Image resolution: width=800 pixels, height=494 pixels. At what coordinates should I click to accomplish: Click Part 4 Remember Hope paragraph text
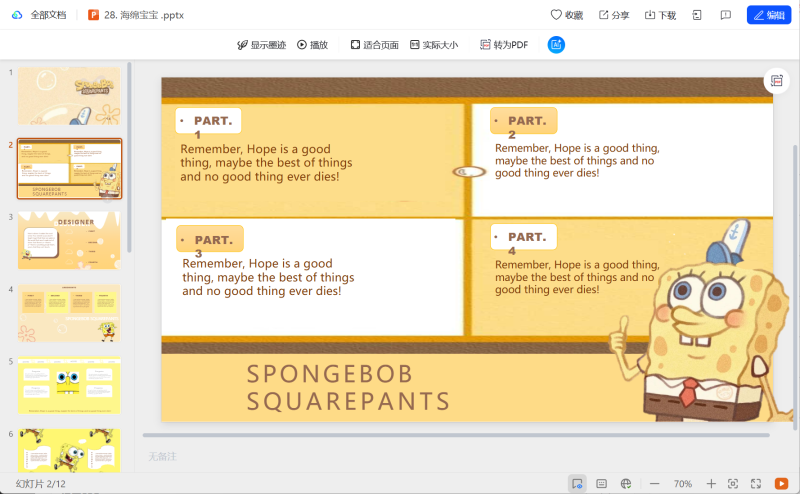[x=577, y=277]
